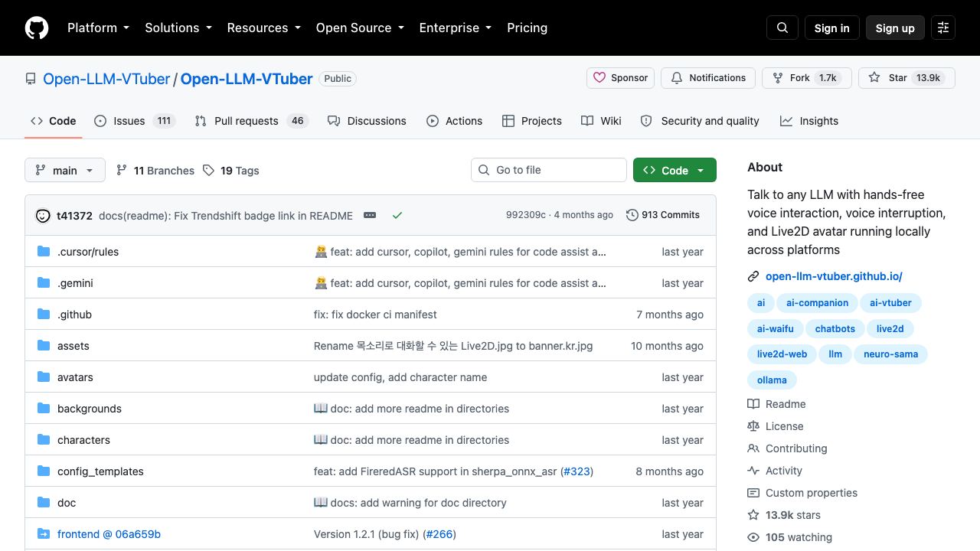Open the Pricing page

(528, 28)
